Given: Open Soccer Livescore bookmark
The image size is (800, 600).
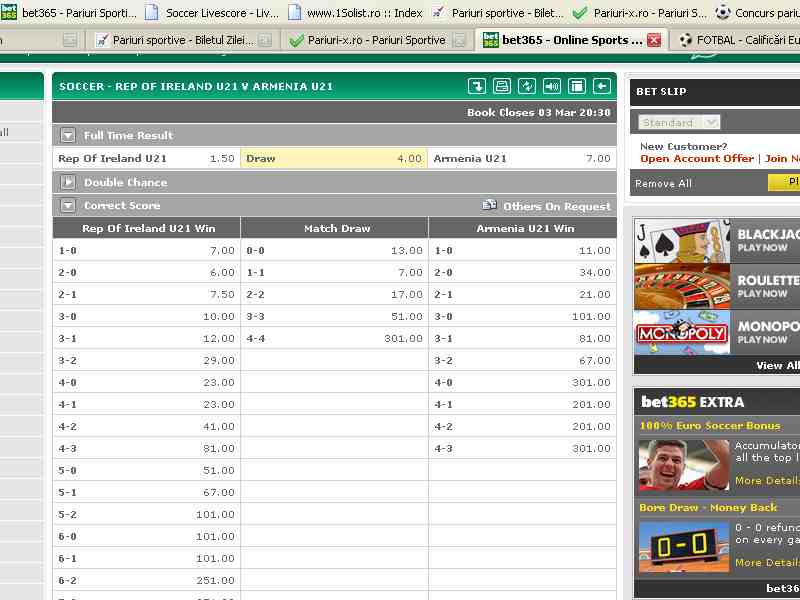Looking at the screenshot, I should click(213, 12).
